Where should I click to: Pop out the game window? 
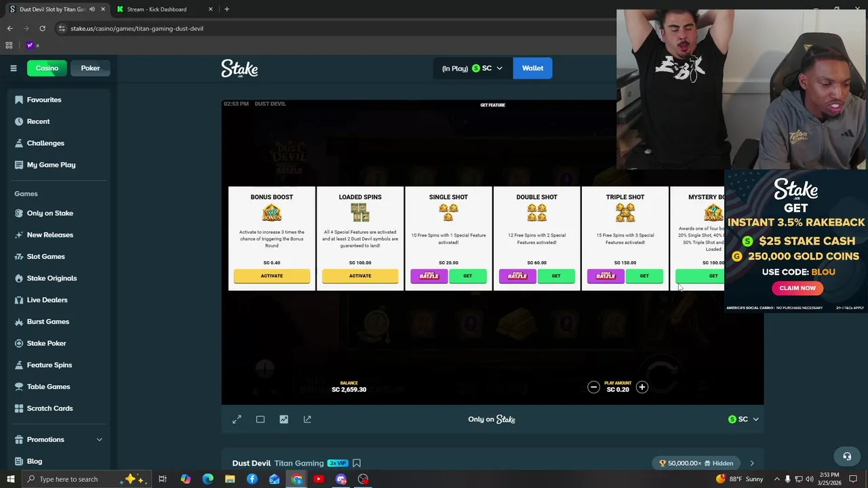point(307,420)
